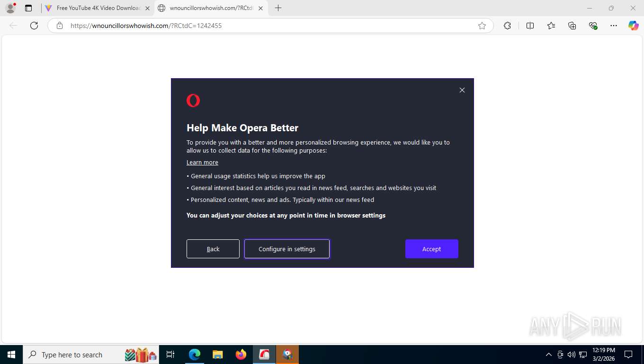Screen dimensions: 644x364
Task: Launch Firefox from the taskbar
Action: click(241, 355)
